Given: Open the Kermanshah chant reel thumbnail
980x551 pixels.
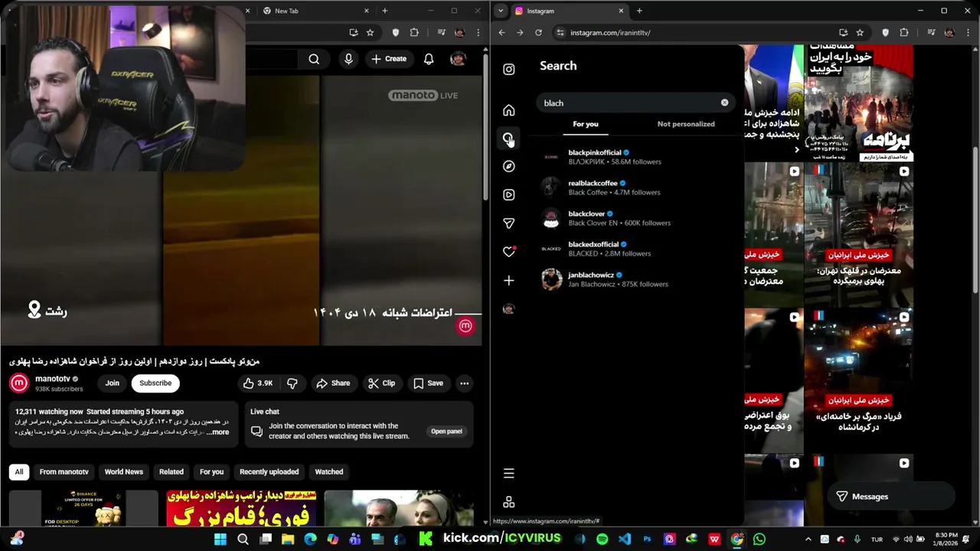Looking at the screenshot, I should pos(858,380).
